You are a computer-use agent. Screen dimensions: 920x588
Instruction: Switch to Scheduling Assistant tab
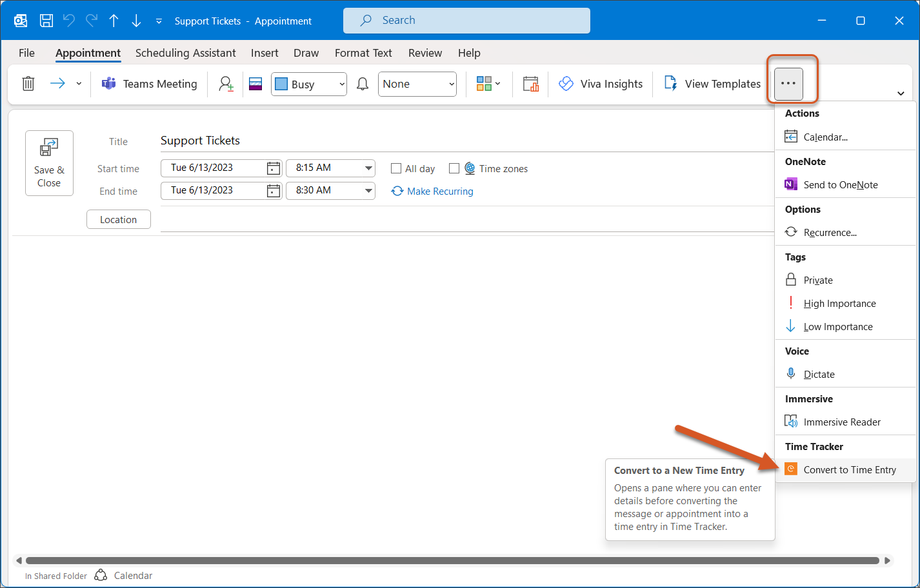coord(186,53)
